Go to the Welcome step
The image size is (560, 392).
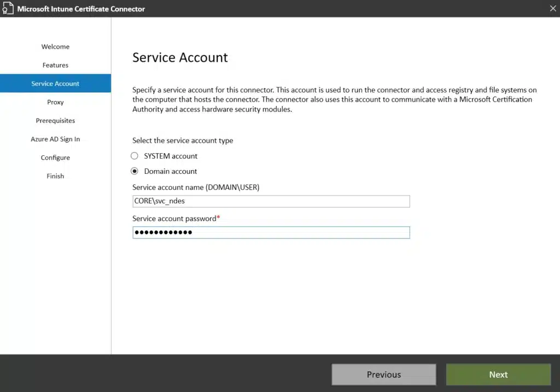click(x=55, y=46)
